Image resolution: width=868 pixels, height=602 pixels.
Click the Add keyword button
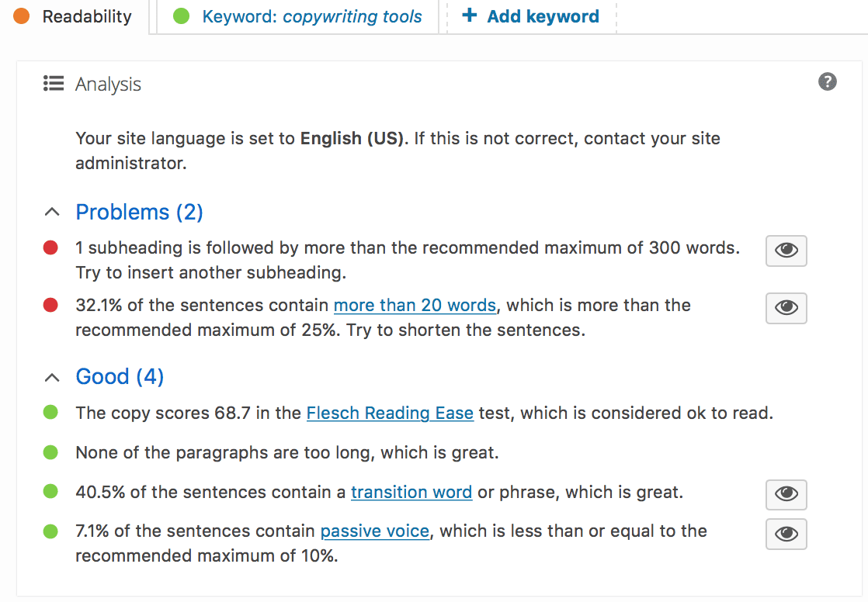531,16
